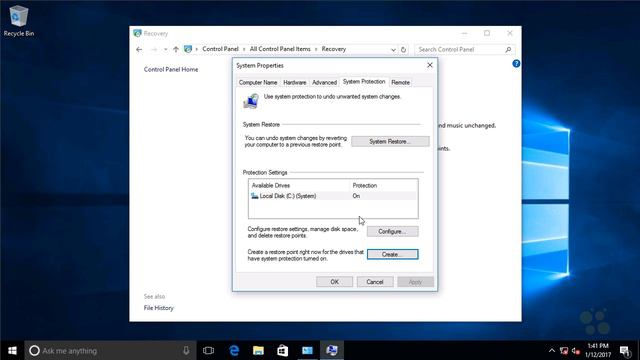Launch Microsoft Edge from taskbar
Viewport: 640px width, 360px height.
234,351
